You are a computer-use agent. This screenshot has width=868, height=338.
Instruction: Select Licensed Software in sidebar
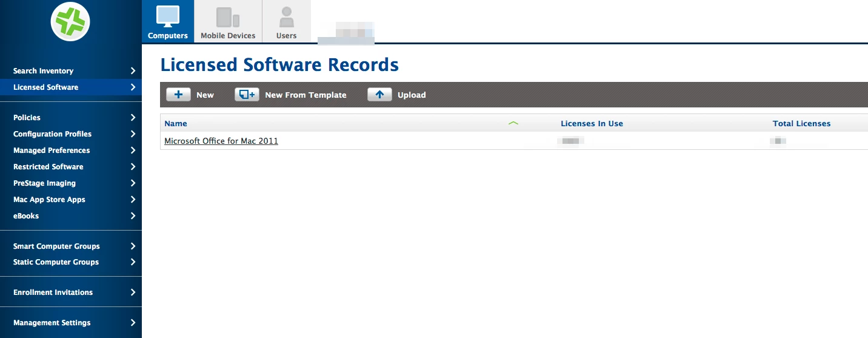pos(45,87)
